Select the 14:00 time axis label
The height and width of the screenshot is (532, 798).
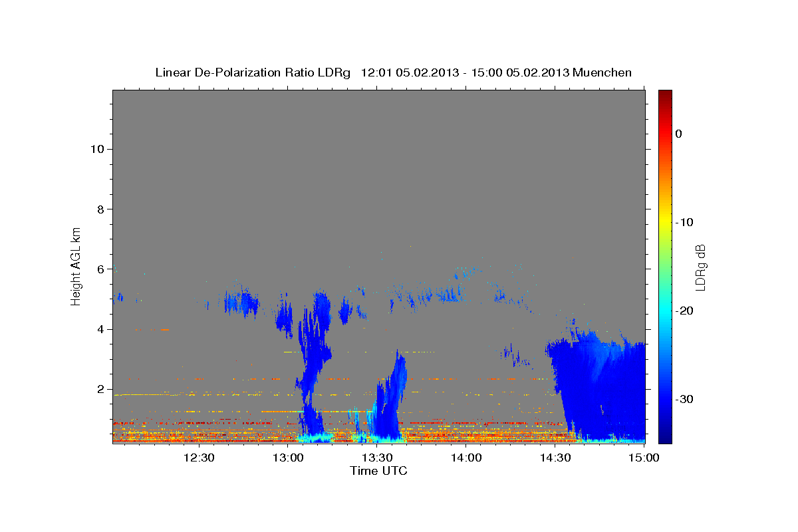coord(466,458)
